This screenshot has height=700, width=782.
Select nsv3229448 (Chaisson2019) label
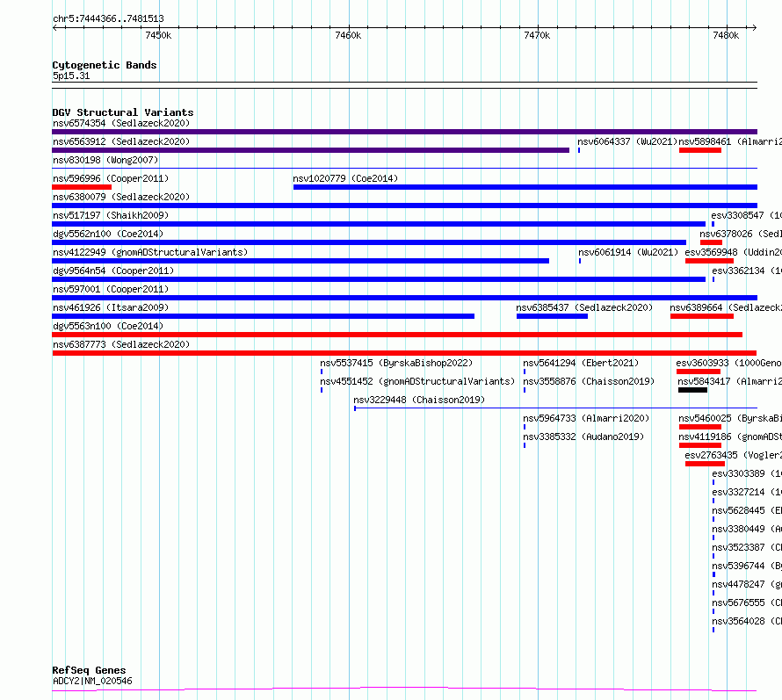419,400
